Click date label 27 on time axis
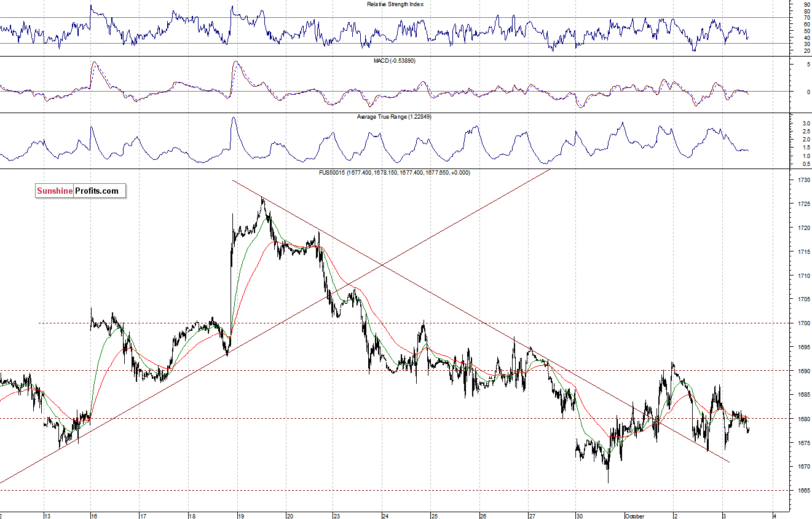The width and height of the screenshot is (812, 519). [533, 516]
